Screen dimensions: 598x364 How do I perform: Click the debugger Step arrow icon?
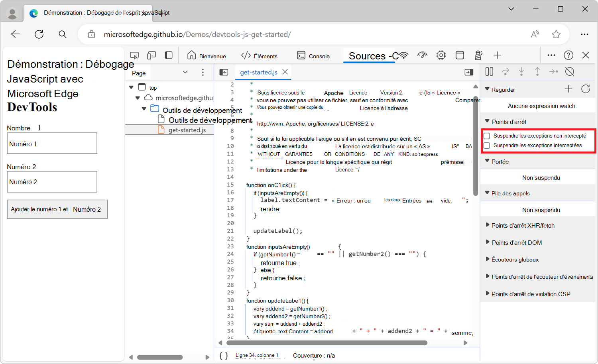[553, 71]
